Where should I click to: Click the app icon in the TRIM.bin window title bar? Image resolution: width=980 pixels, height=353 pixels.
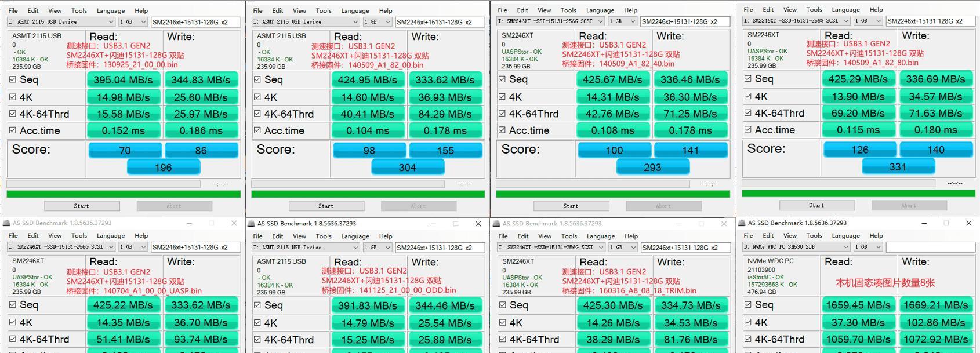496,224
